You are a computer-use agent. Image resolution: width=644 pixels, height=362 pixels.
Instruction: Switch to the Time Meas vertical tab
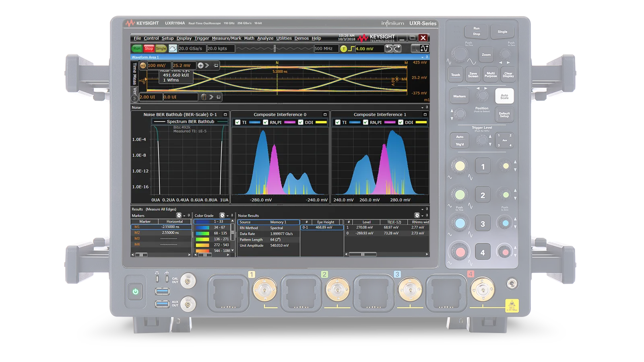(x=134, y=73)
